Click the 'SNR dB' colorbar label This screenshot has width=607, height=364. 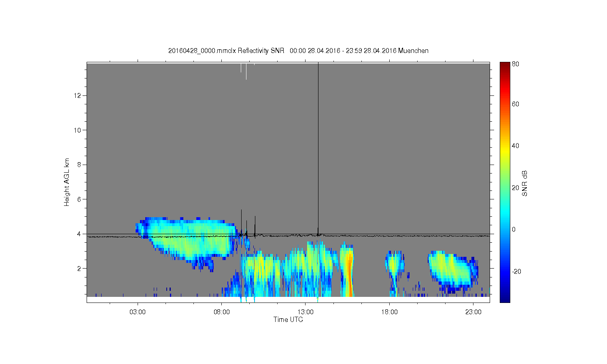[524, 183]
